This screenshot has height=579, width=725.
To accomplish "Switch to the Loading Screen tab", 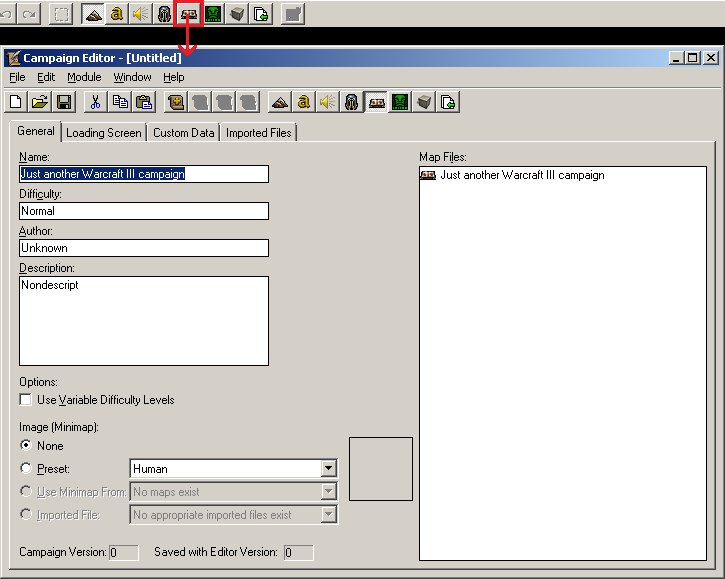I will pyautogui.click(x=104, y=133).
